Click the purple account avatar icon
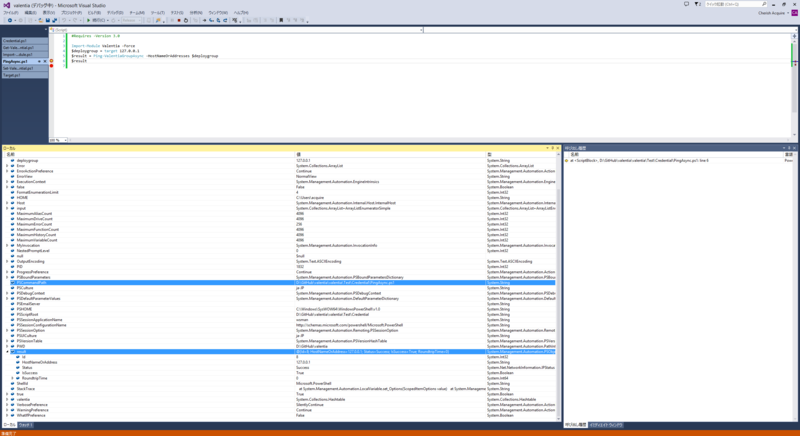Screen dimensions: 800x436 794,13
